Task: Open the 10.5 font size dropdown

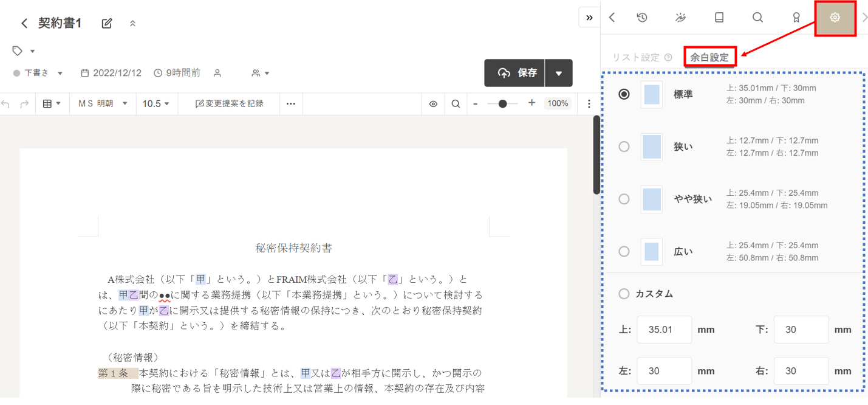Action: click(156, 104)
